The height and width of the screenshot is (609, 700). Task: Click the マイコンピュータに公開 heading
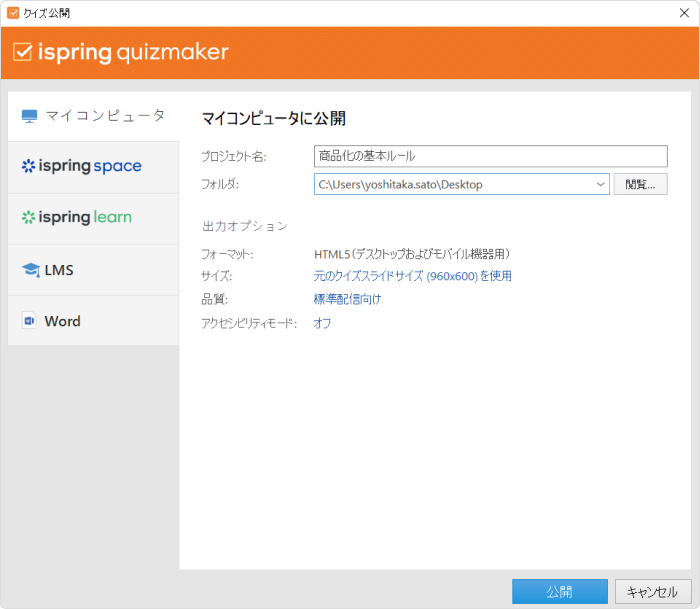[274, 119]
